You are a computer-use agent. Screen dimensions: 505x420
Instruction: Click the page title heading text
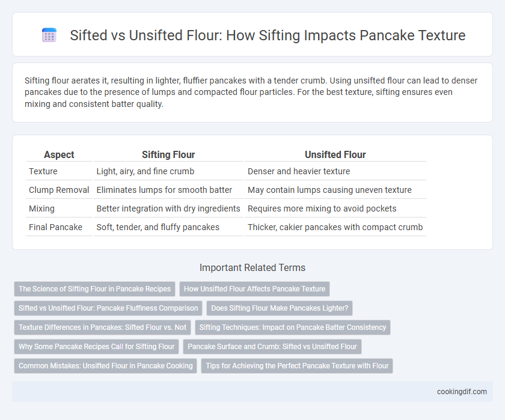tap(268, 35)
